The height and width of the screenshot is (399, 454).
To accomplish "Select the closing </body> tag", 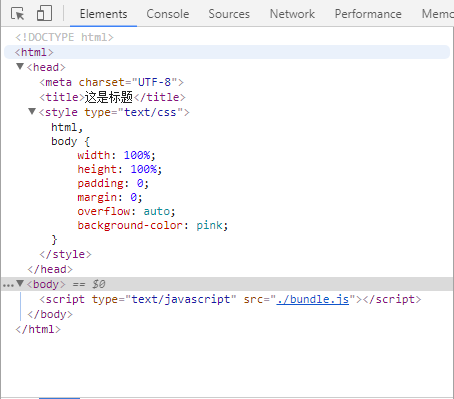I will 50,314.
